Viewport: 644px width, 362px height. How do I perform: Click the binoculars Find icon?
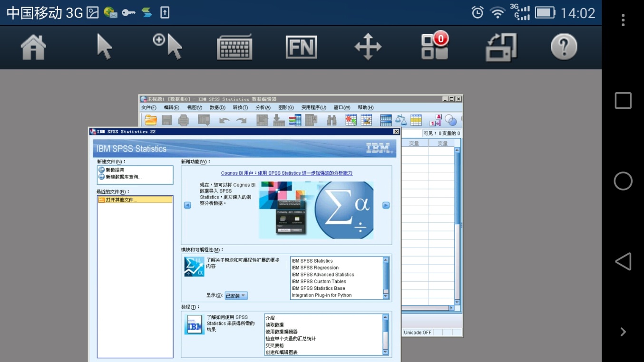[x=332, y=120]
